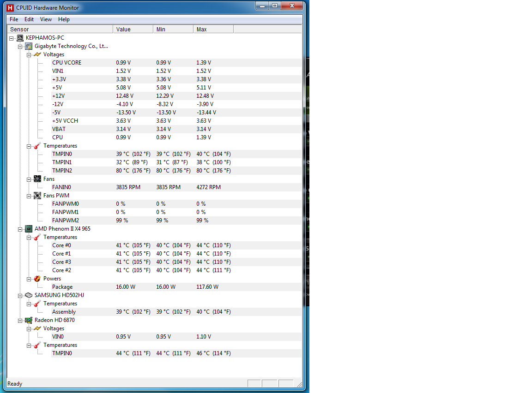
Task: Collapse the Powers group
Action: [x=29, y=279]
